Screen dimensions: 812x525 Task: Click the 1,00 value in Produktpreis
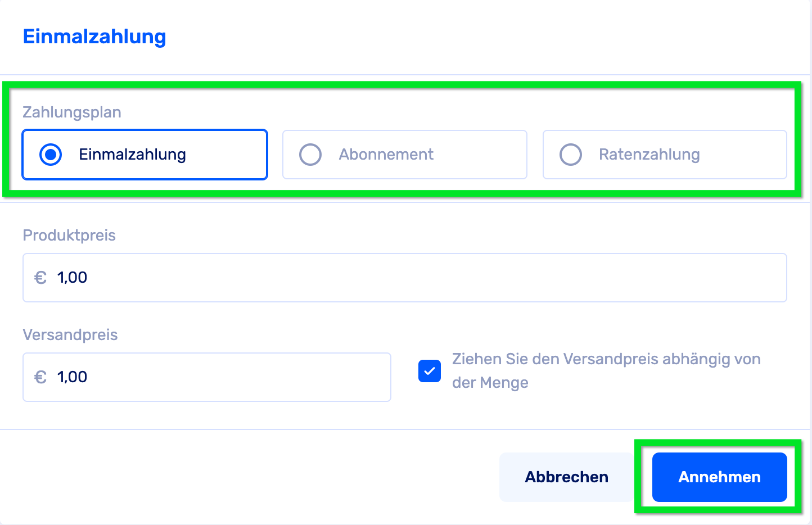(x=72, y=278)
